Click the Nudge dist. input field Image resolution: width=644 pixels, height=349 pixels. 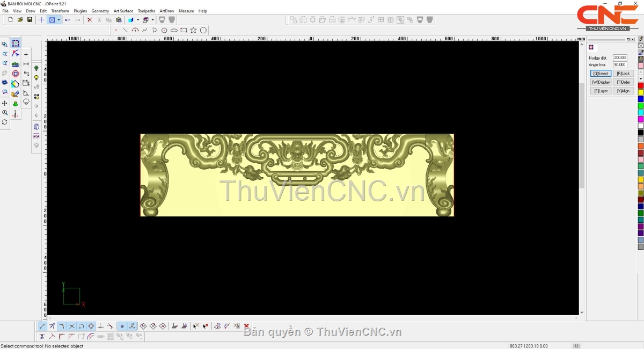point(620,57)
